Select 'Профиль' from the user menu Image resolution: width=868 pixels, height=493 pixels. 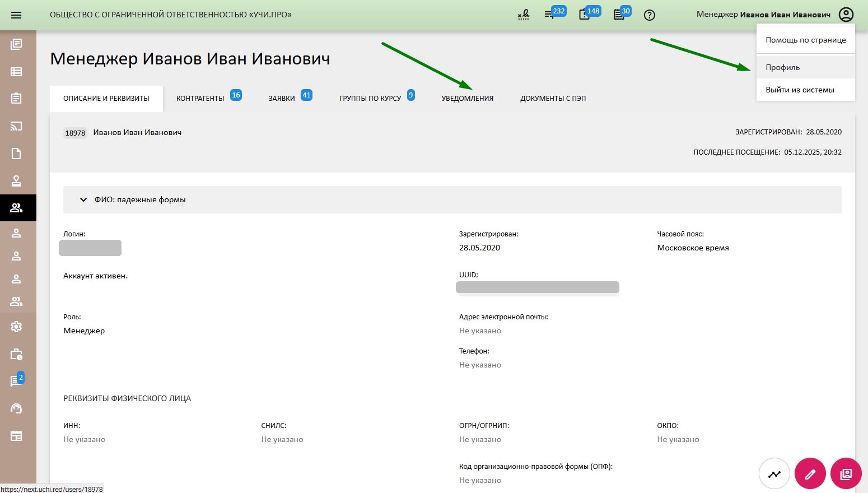pyautogui.click(x=782, y=67)
